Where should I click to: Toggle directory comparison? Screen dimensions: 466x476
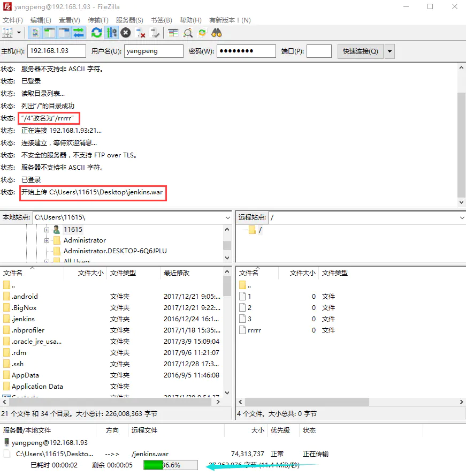click(188, 33)
